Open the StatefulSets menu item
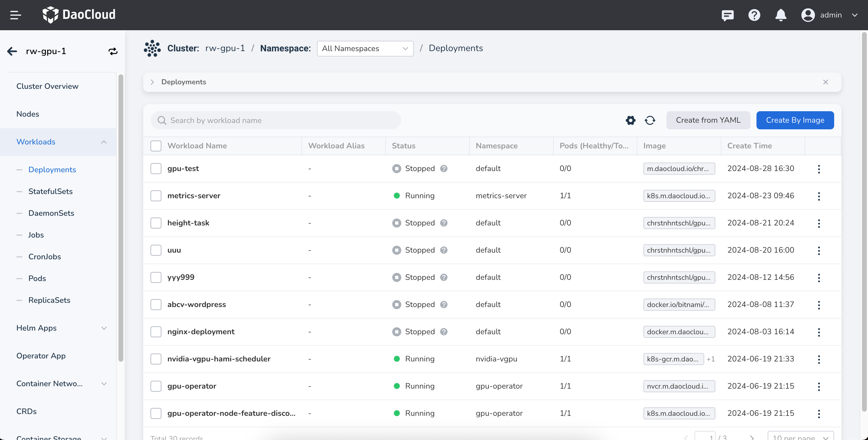 pyautogui.click(x=50, y=191)
